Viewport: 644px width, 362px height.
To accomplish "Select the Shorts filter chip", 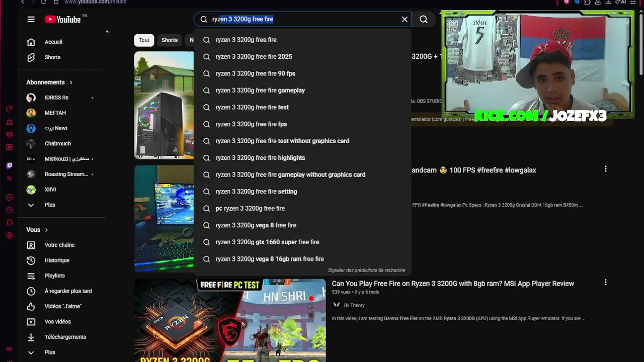I will pyautogui.click(x=170, y=40).
